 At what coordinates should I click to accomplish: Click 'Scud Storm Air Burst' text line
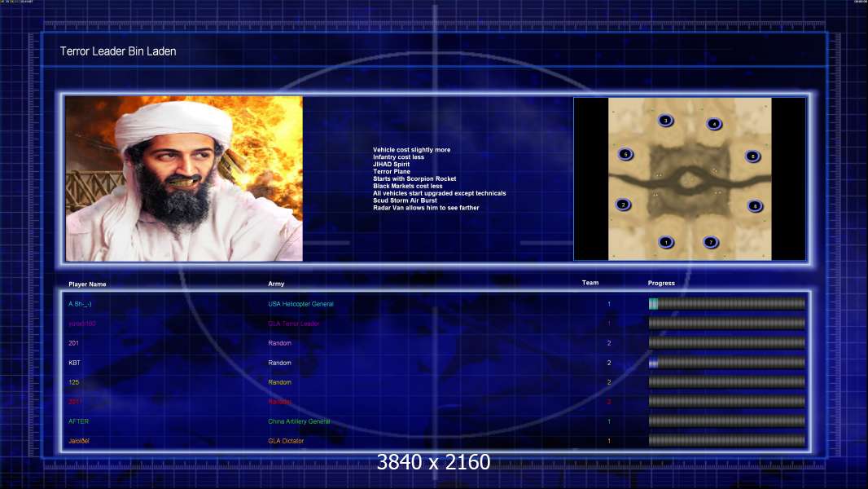(405, 200)
